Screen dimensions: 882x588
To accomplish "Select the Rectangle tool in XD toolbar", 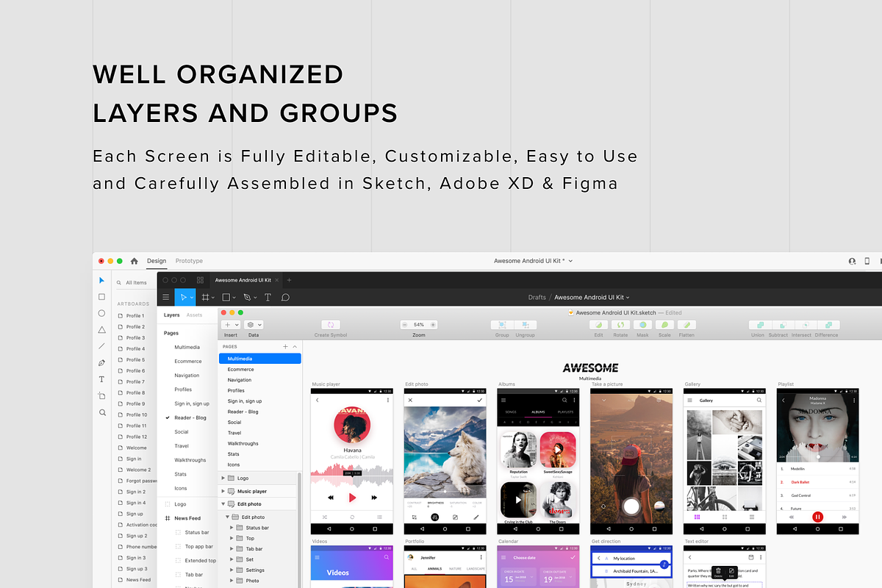I will (x=102, y=297).
